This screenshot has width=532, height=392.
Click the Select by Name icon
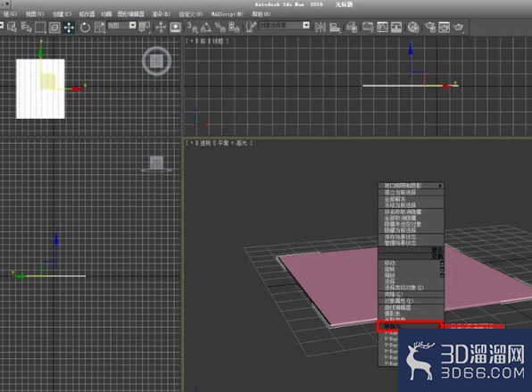click(x=26, y=27)
